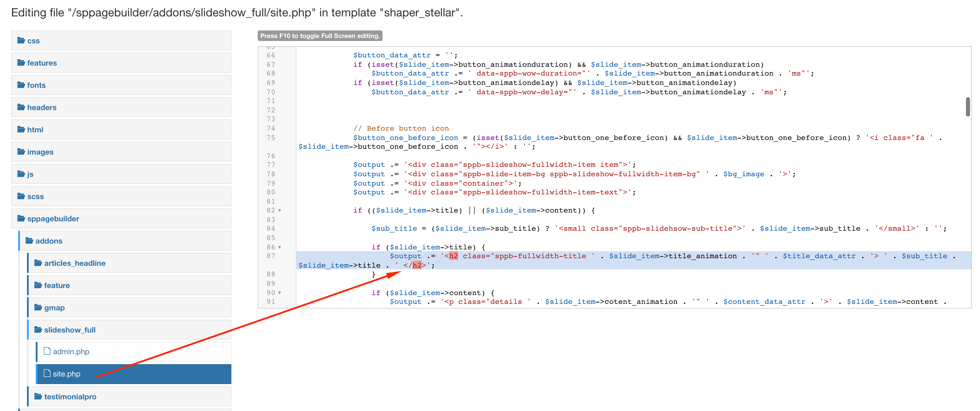Open the testimonialpro folder
The height and width of the screenshot is (411, 980).
(x=70, y=397)
